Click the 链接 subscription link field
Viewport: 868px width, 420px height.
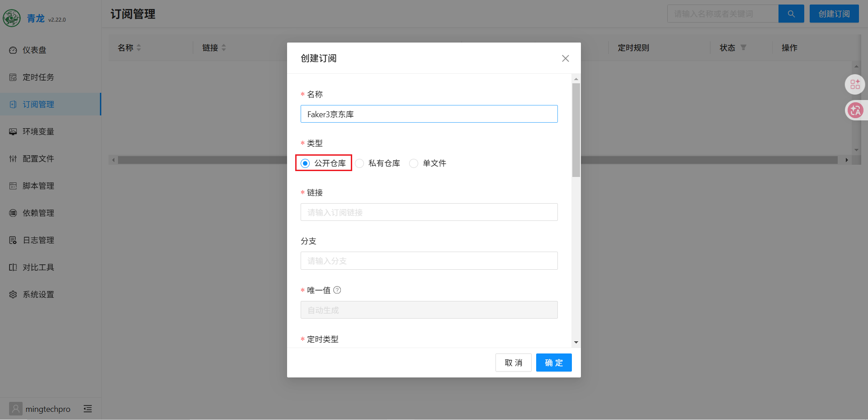429,212
